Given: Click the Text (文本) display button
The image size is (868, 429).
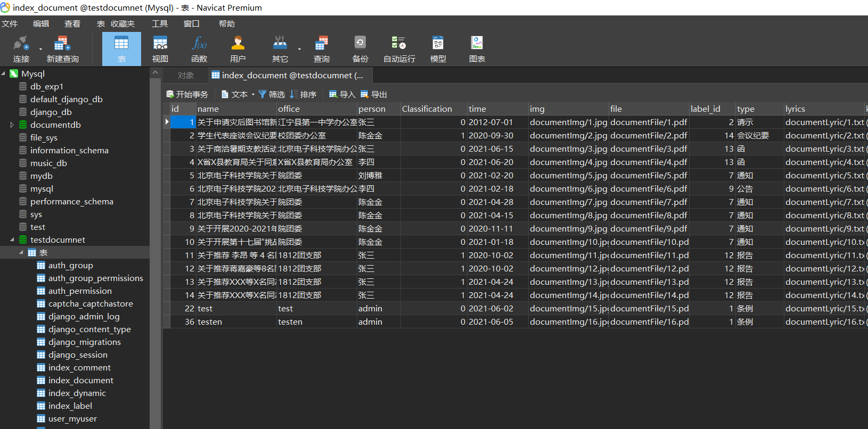Looking at the screenshot, I should [x=235, y=94].
